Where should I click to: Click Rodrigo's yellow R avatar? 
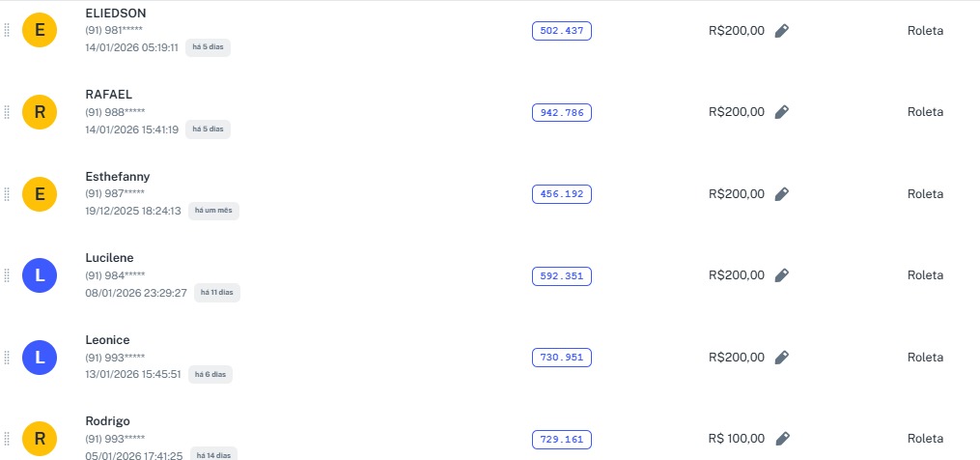[x=40, y=439]
